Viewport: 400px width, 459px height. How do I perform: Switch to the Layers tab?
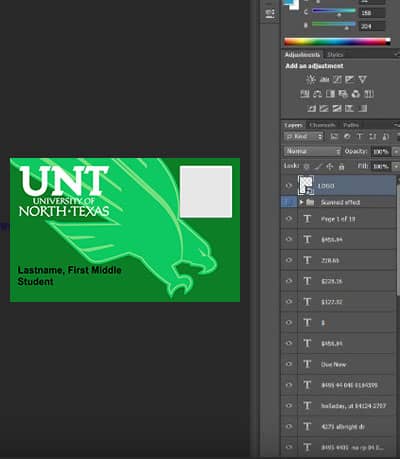point(293,125)
